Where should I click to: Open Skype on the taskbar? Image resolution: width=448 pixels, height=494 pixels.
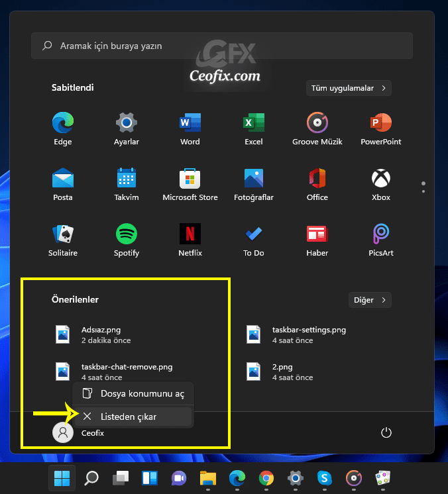point(325,478)
